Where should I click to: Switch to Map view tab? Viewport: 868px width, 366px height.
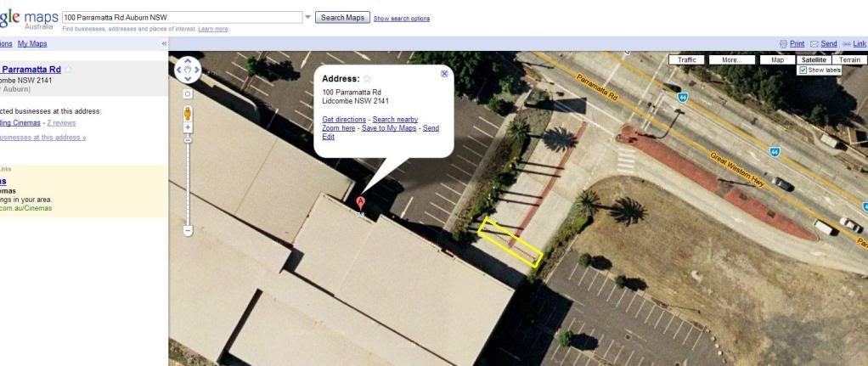[777, 59]
